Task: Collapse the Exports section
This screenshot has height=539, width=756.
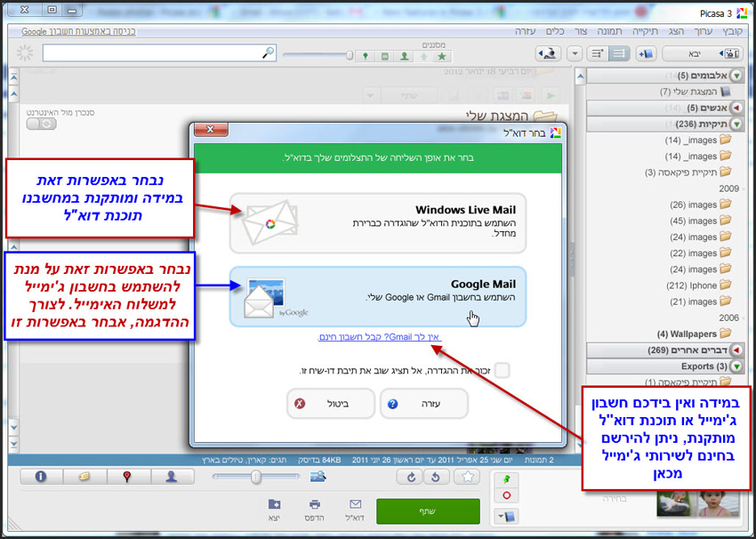Action: (736, 366)
